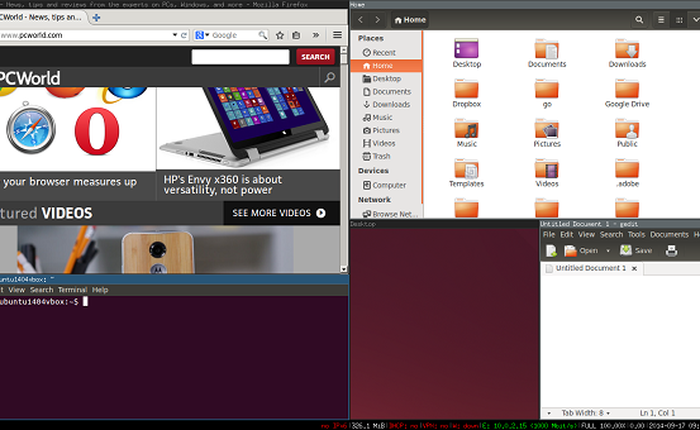Select Music in the Files sidebar

(x=377, y=117)
